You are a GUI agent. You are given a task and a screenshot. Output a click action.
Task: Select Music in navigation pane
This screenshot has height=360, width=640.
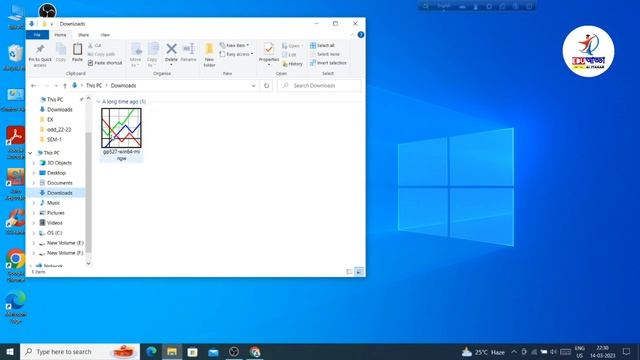[x=53, y=203]
